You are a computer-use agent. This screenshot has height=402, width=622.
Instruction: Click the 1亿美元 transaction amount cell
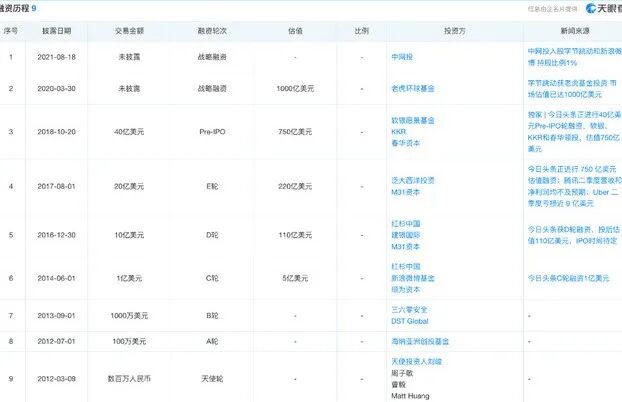tap(129, 278)
